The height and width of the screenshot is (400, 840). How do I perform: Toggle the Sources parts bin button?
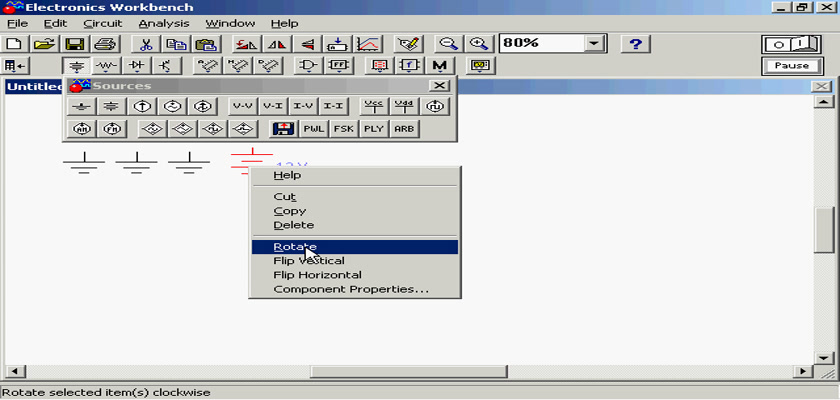click(77, 66)
